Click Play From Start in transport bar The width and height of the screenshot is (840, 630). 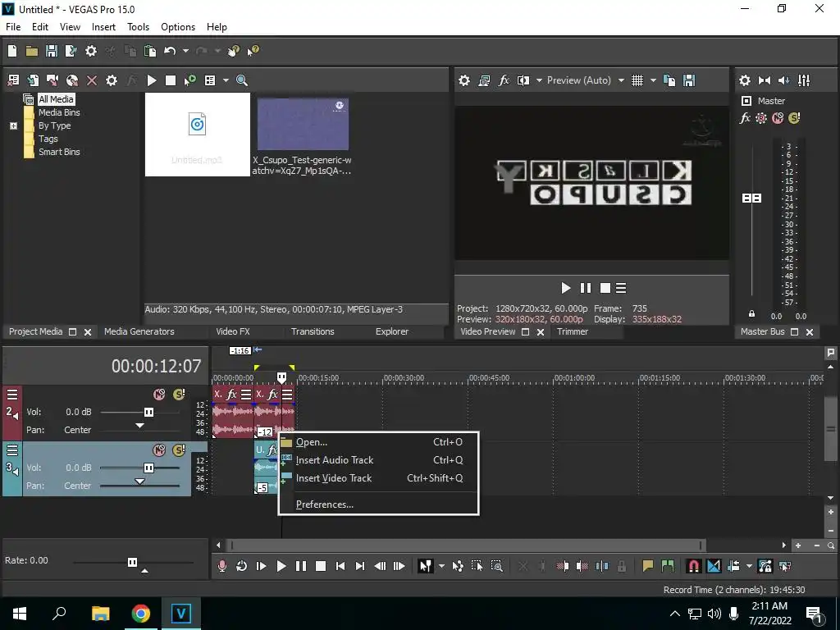261,566
